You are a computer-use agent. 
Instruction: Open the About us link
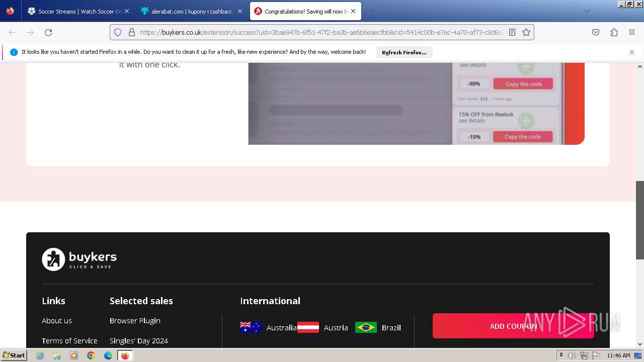(x=57, y=321)
